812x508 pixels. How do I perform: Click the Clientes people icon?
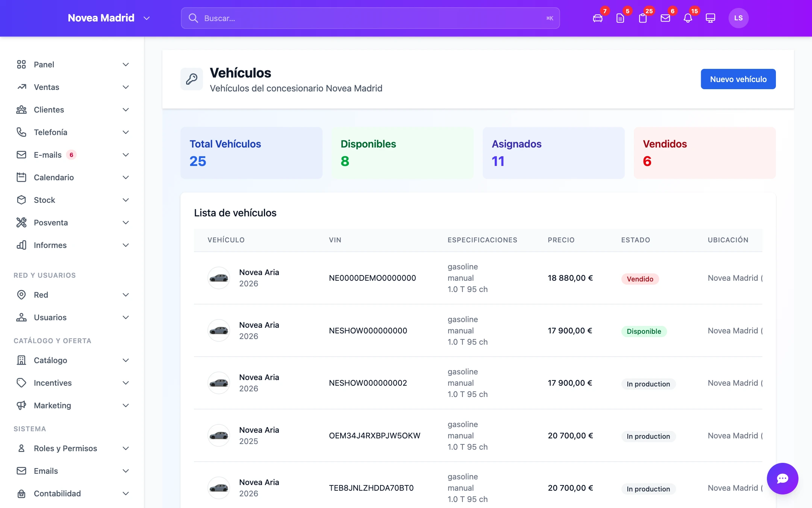(x=21, y=110)
